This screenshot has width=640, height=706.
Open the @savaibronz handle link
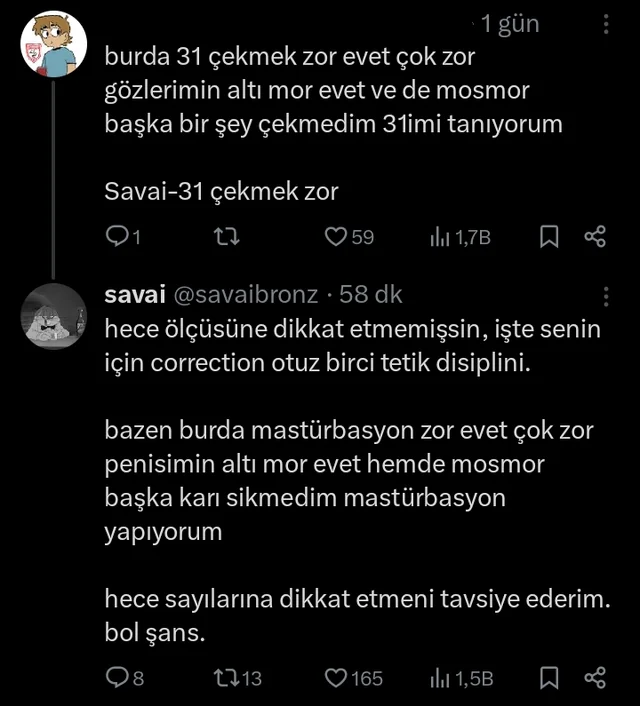pos(247,295)
